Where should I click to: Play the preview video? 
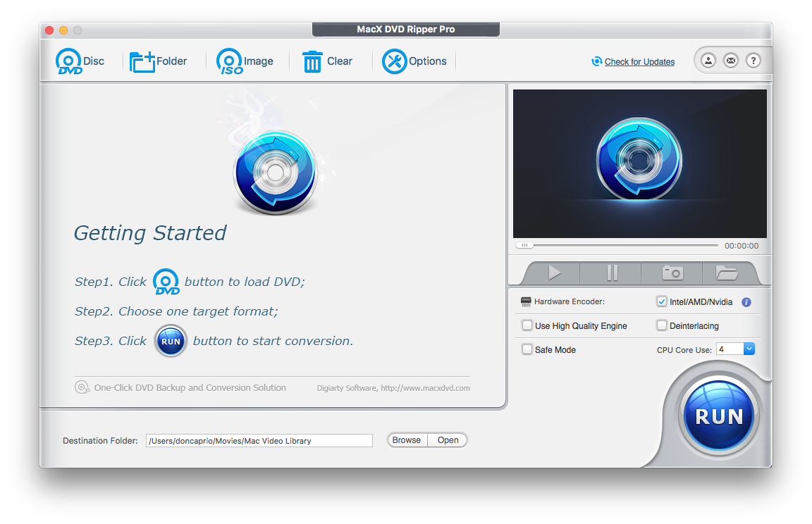554,273
